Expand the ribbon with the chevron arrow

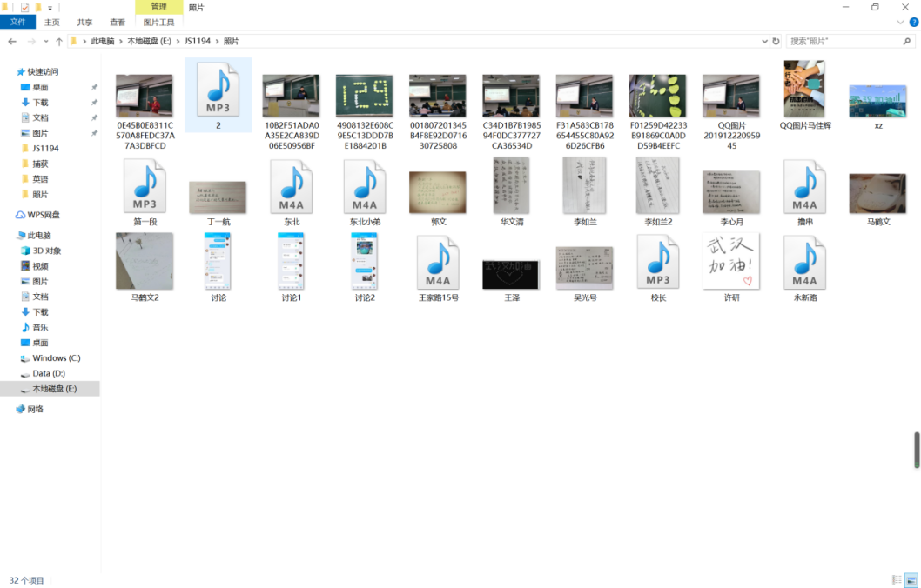pos(901,23)
